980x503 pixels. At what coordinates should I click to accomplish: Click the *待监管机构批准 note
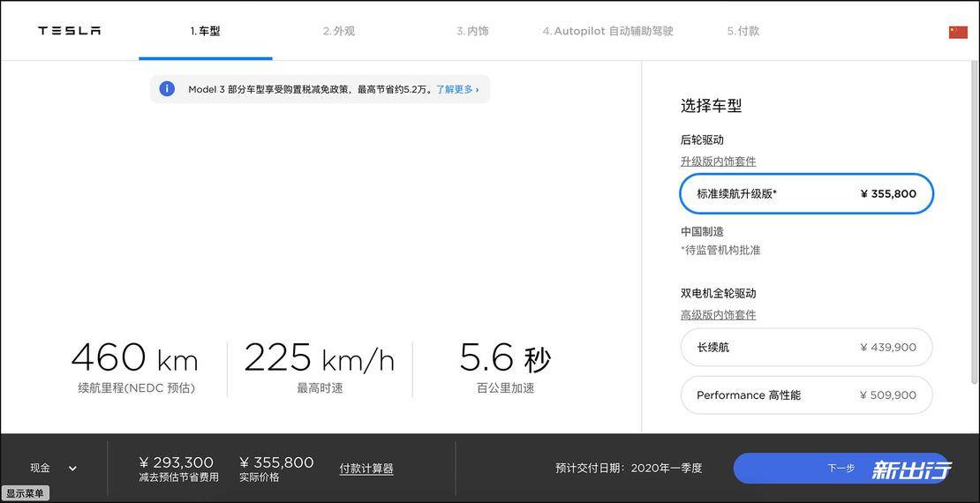[720, 250]
